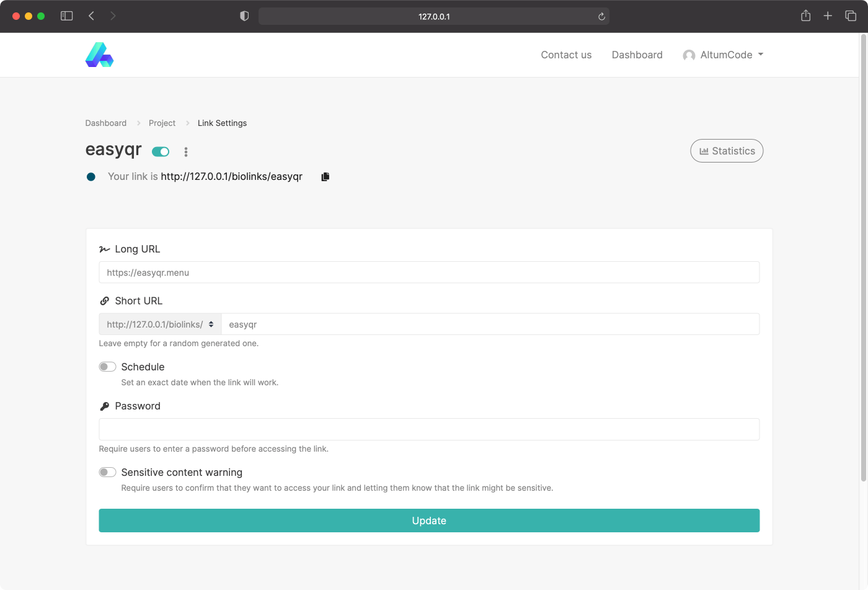Disable the easyqr link status toggle
This screenshot has height=590, width=868.
coord(161,151)
